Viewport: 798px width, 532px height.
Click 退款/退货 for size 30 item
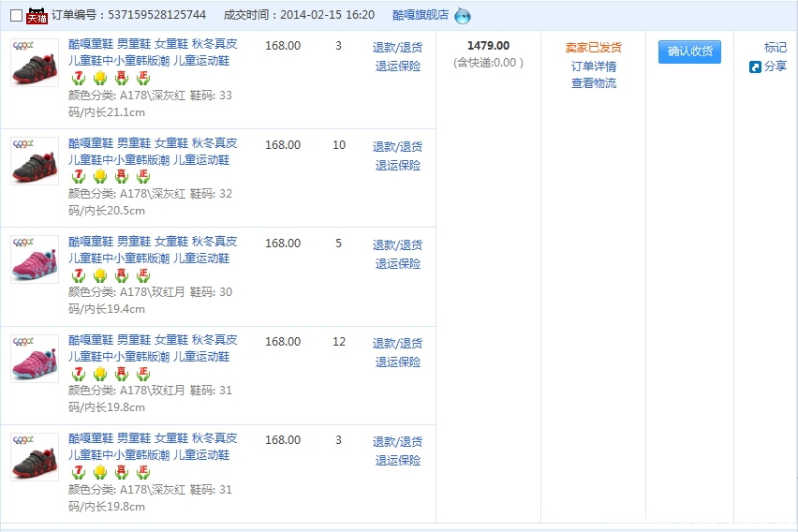click(x=397, y=244)
